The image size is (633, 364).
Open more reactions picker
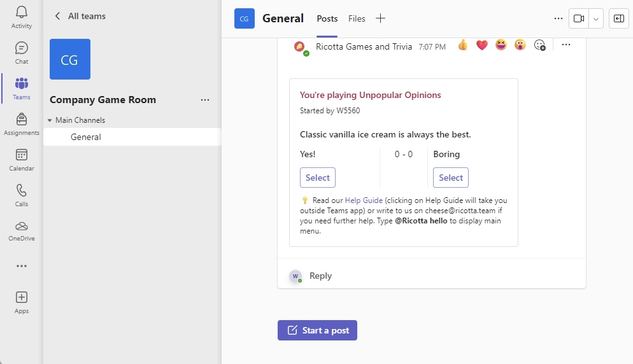coord(540,45)
